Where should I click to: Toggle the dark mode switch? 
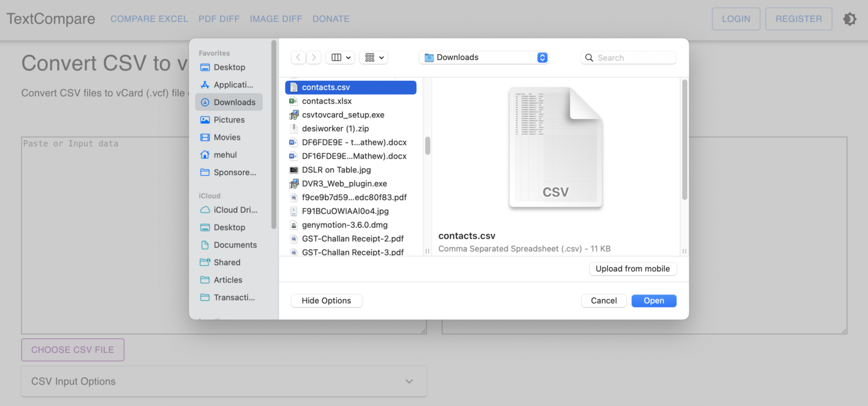850,19
